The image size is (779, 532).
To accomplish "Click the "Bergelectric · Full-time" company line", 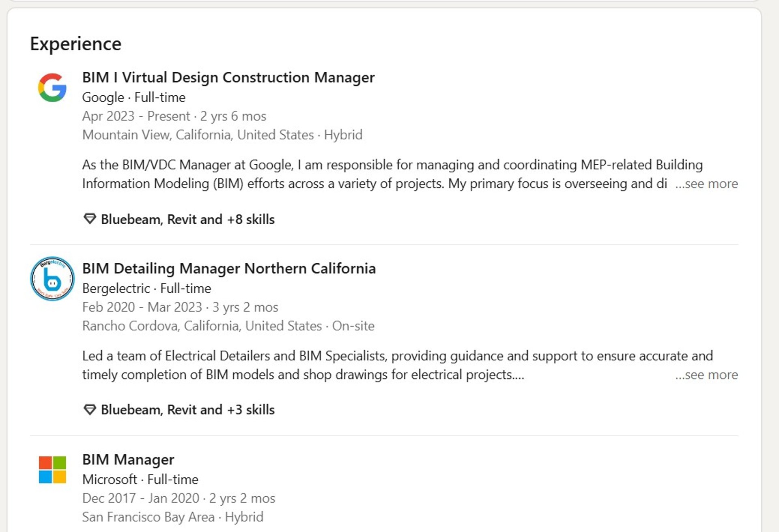I will coord(146,288).
